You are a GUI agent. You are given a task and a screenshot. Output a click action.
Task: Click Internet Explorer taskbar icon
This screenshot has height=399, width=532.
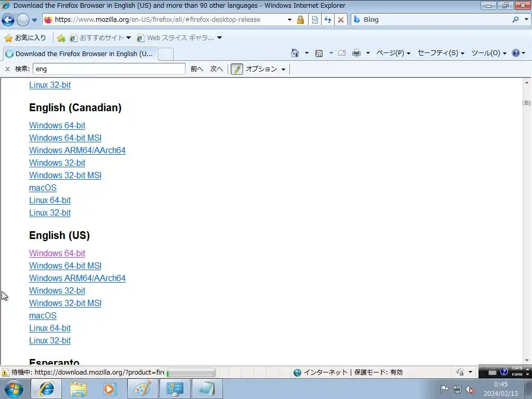point(46,389)
